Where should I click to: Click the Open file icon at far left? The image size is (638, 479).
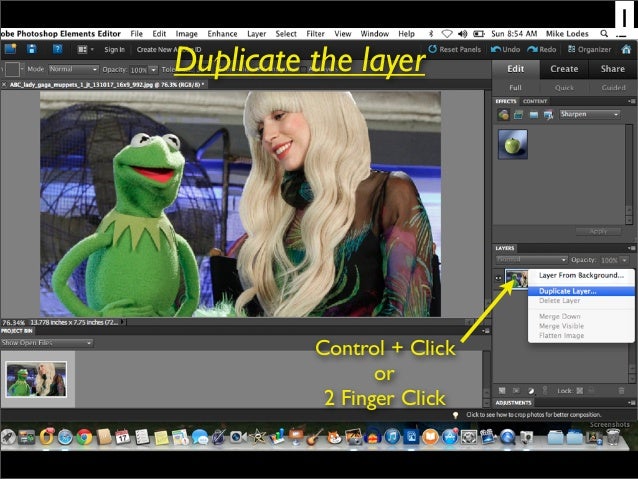tap(9, 49)
